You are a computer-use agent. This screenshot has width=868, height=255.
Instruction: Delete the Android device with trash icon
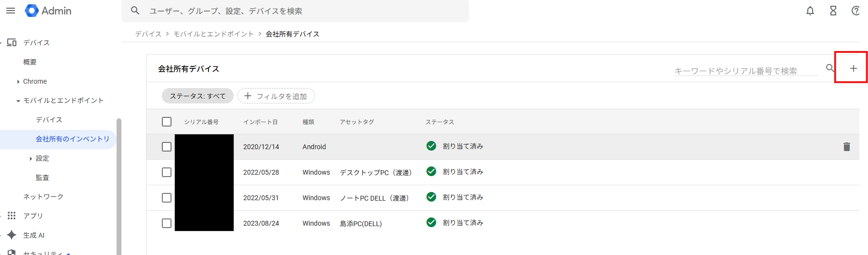click(846, 147)
